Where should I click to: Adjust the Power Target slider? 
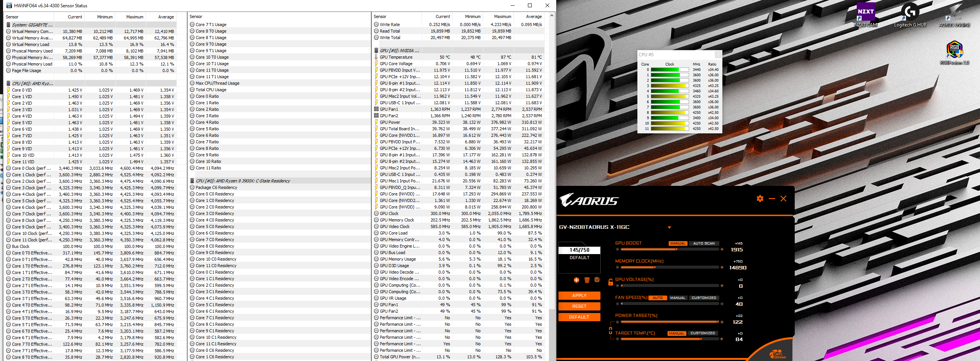coord(670,322)
